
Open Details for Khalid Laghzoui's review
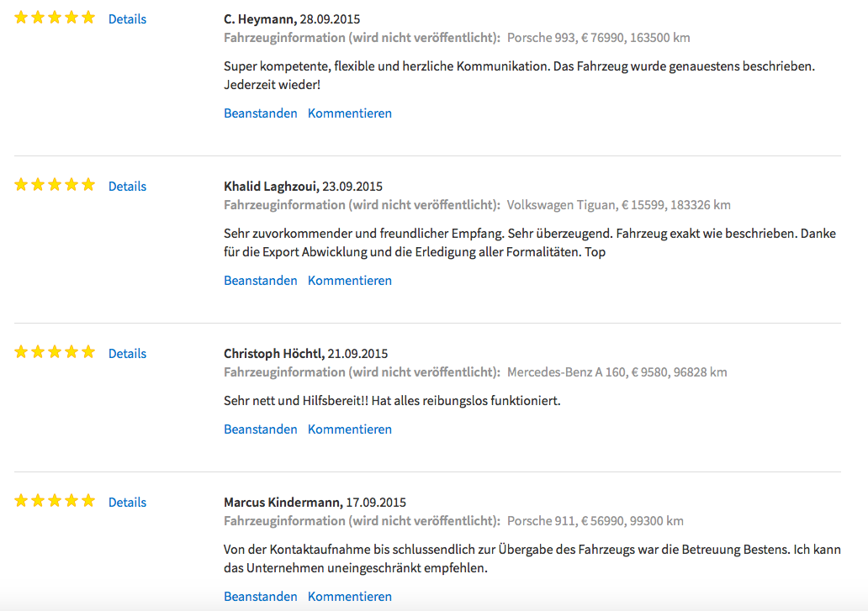pyautogui.click(x=127, y=187)
